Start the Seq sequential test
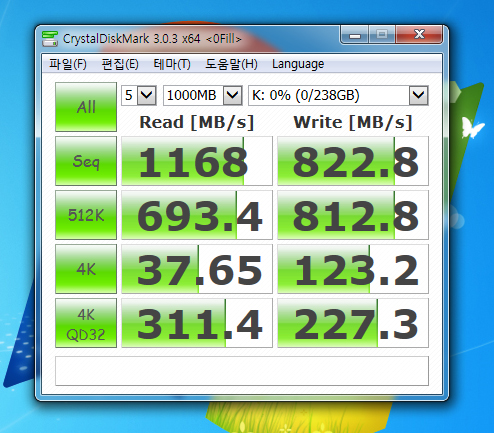 point(86,161)
